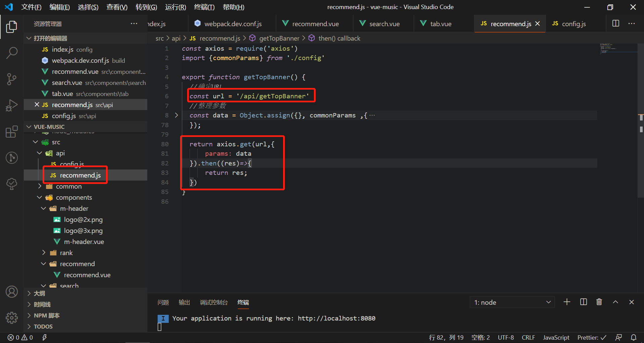Open index.js in open editors
644x343 pixels.
[86, 49]
